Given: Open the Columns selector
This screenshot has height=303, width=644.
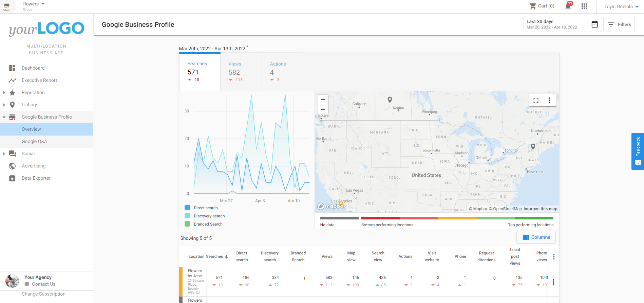Looking at the screenshot, I should point(536,237).
